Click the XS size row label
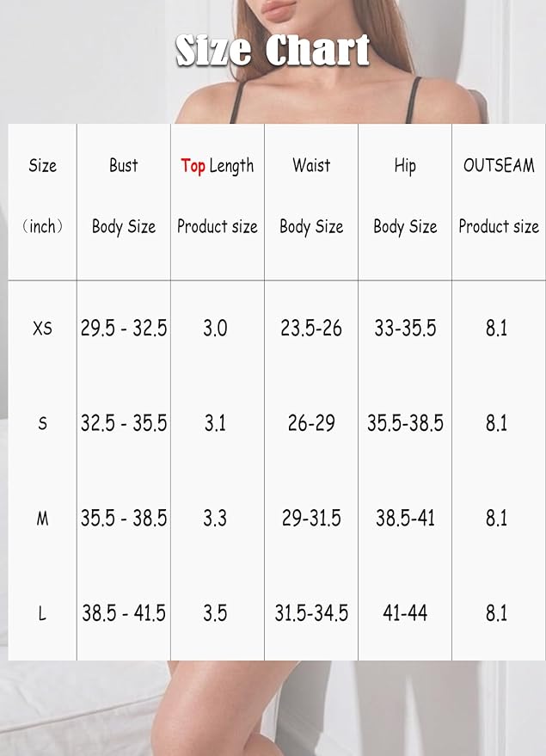Screen dimensions: 546x756 click(x=42, y=329)
